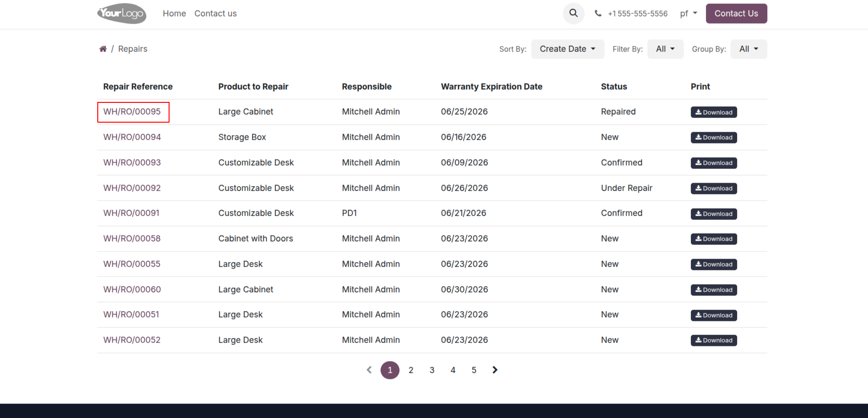Download report for WH/RO/00091
This screenshot has width=868, height=418.
714,214
